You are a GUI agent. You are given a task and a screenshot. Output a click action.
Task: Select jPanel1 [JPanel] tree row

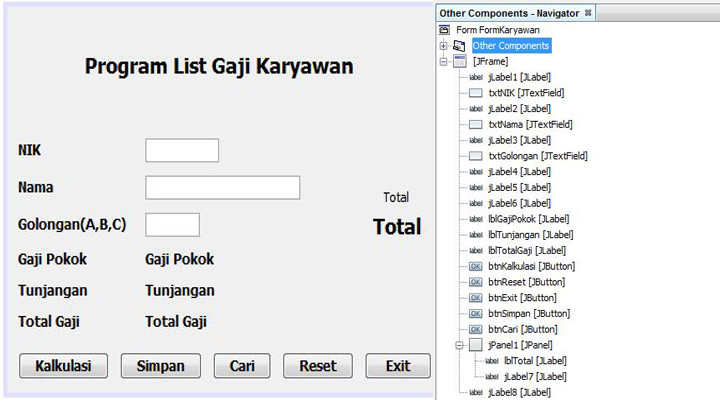520,345
